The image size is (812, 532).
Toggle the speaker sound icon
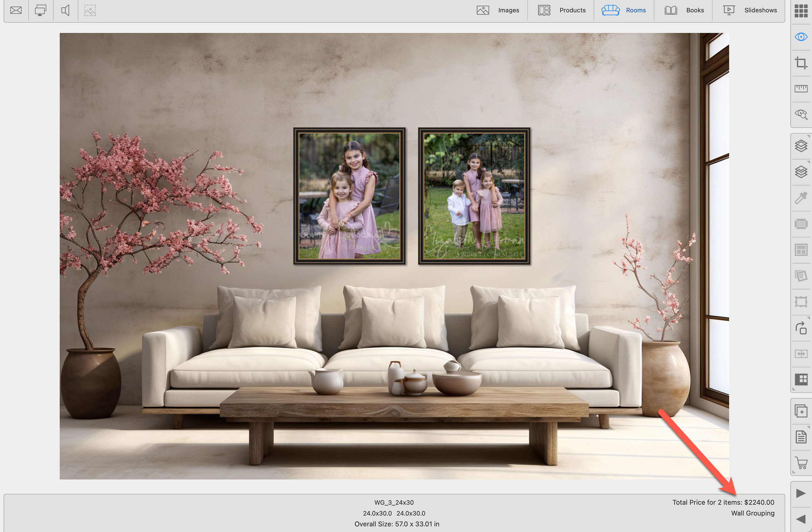pos(65,10)
